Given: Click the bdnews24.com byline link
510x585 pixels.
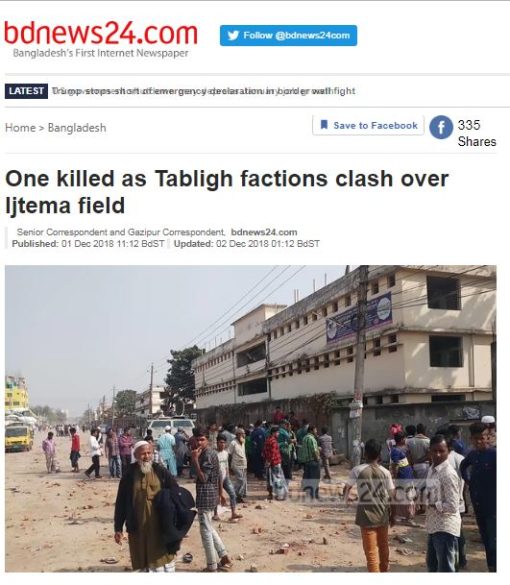Looking at the screenshot, I should (264, 232).
